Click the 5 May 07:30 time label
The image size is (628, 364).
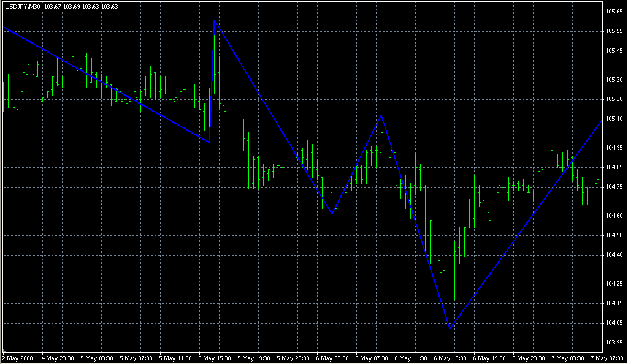[136, 358]
